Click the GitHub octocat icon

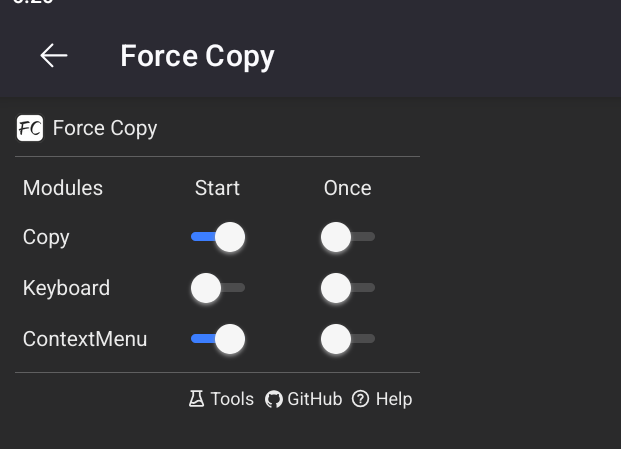tap(274, 399)
